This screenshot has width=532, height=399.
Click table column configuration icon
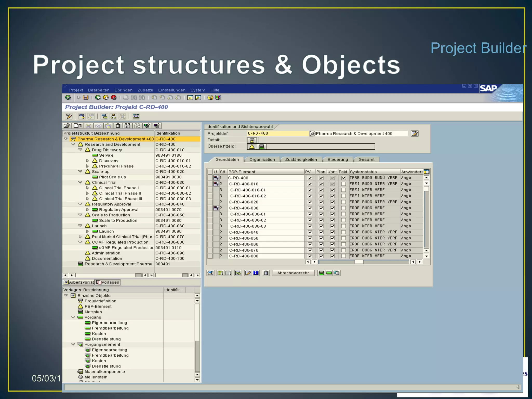click(x=426, y=172)
